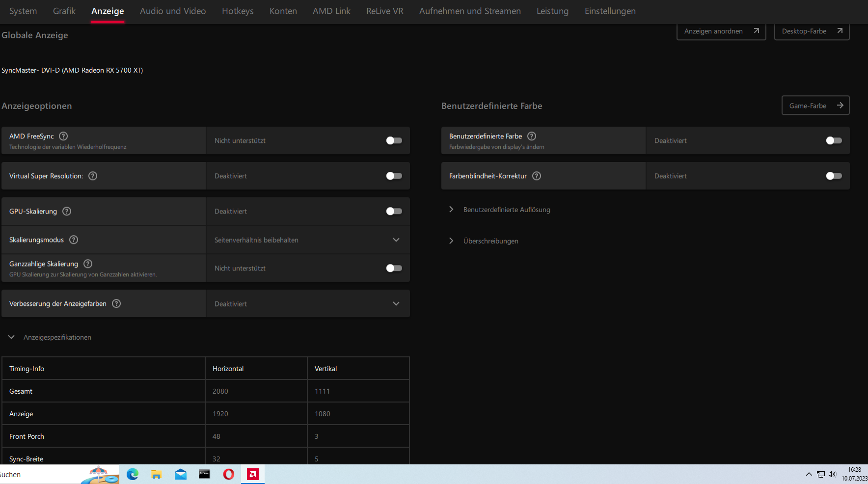Switch to the Leistung tab
This screenshot has height=484, width=868.
[552, 11]
